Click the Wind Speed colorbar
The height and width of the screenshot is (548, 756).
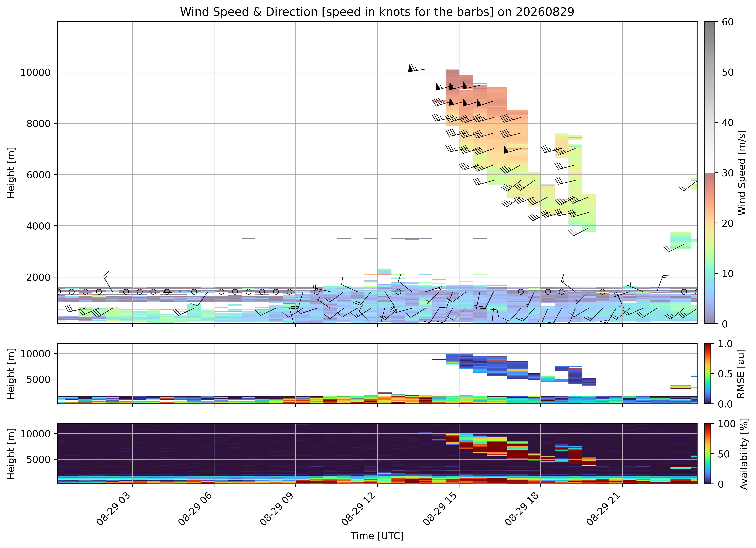pyautogui.click(x=710, y=173)
